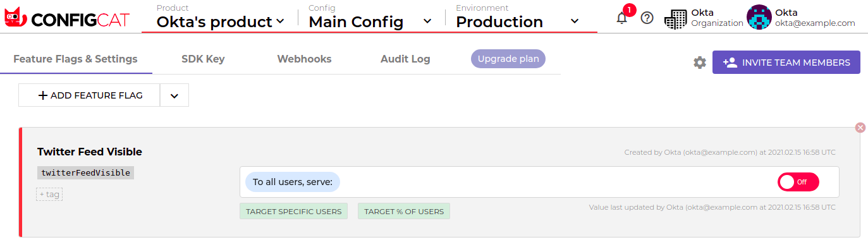
Task: Click Target Specific Users button
Action: click(294, 212)
